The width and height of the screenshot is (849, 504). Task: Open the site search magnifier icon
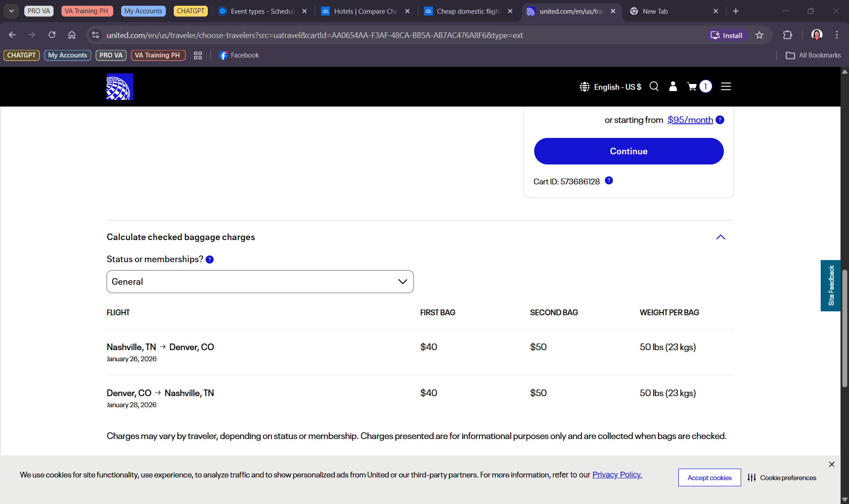654,87
